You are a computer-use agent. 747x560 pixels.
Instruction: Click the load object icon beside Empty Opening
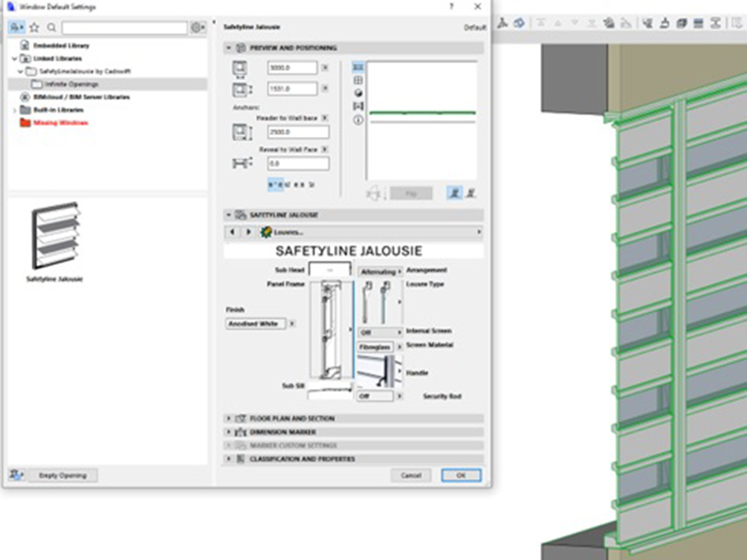click(x=16, y=475)
